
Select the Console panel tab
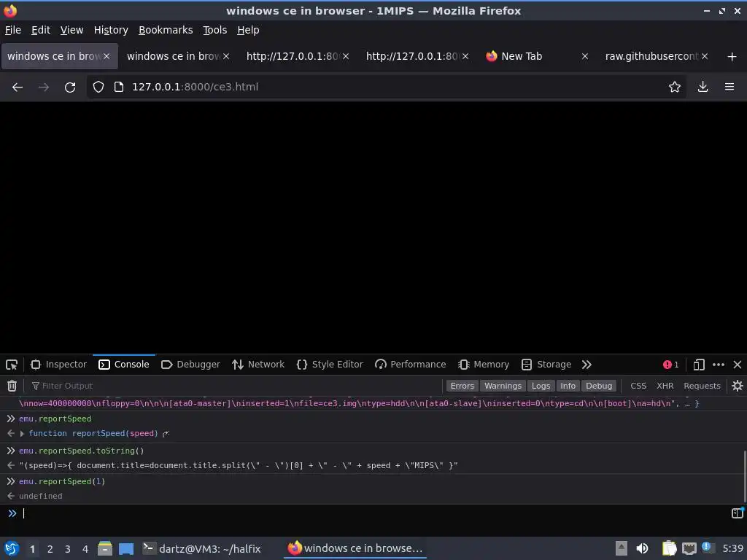(124, 365)
